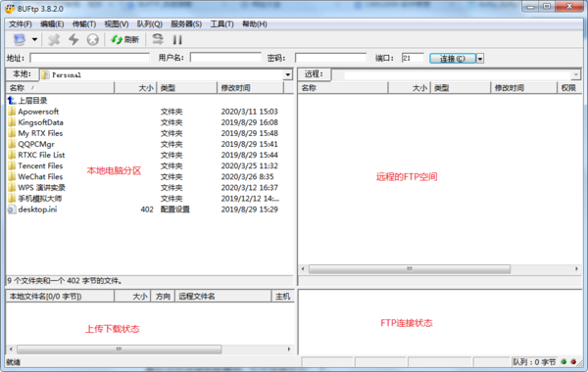Click the 方向 queue column header

coord(163,297)
